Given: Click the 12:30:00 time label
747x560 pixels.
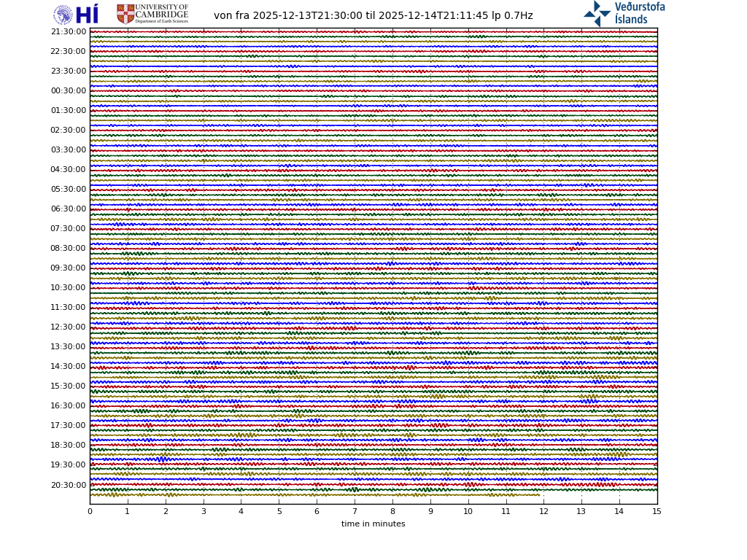Looking at the screenshot, I should coord(69,327).
